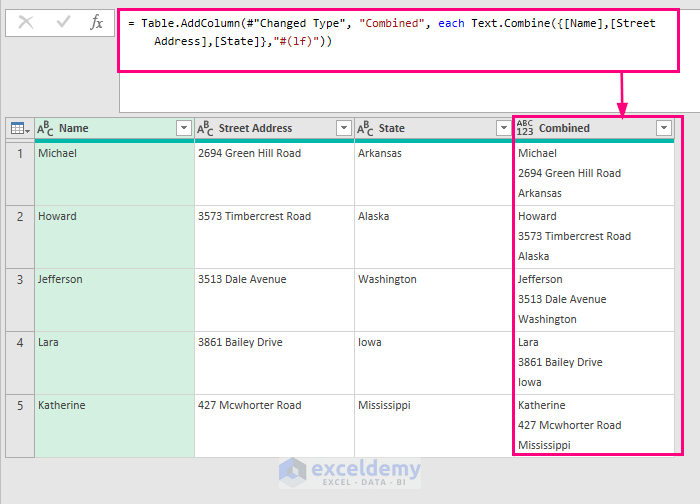Select the Combined column header
The image size is (700, 504).
(595, 129)
